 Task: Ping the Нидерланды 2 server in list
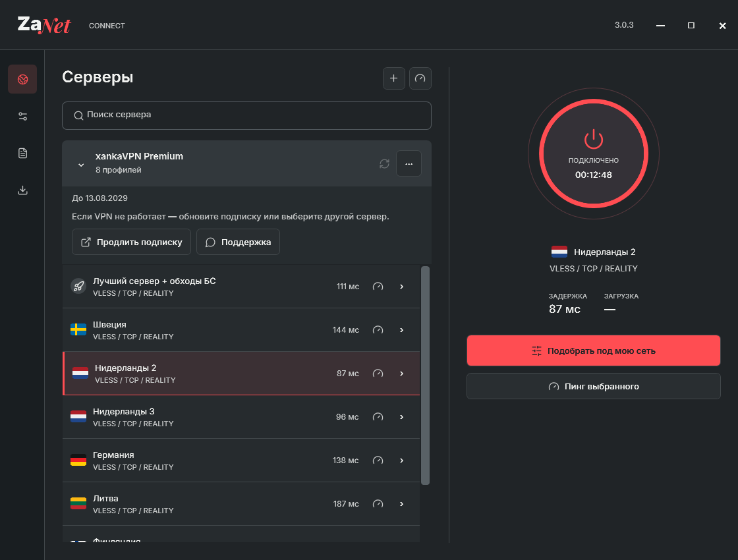tap(378, 373)
